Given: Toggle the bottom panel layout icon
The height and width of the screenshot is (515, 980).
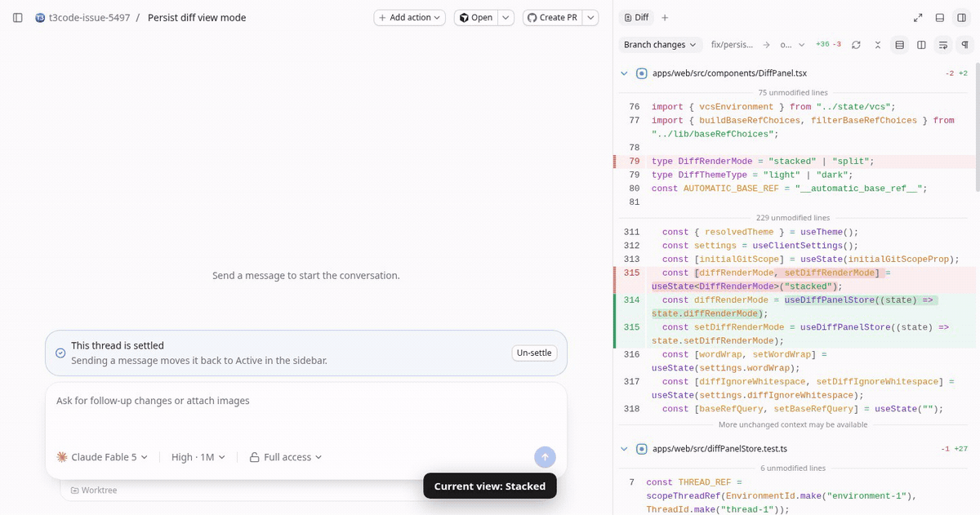Looking at the screenshot, I should 940,17.
